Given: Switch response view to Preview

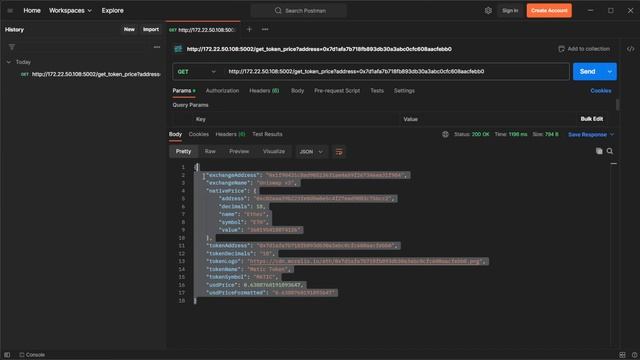Looking at the screenshot, I should click(x=239, y=151).
